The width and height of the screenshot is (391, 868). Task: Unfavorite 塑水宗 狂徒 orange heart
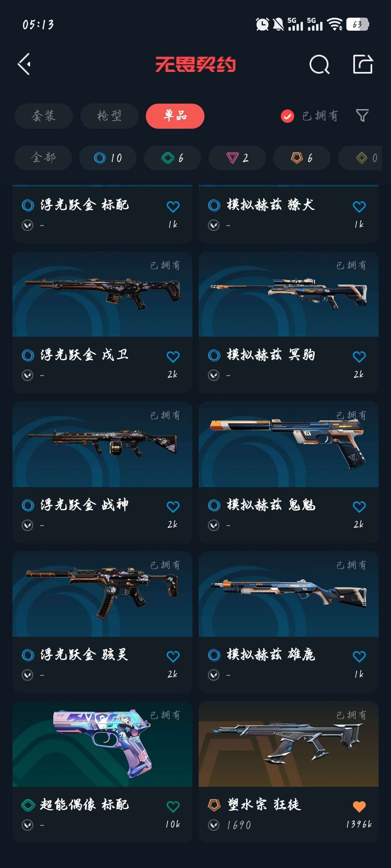click(x=359, y=806)
